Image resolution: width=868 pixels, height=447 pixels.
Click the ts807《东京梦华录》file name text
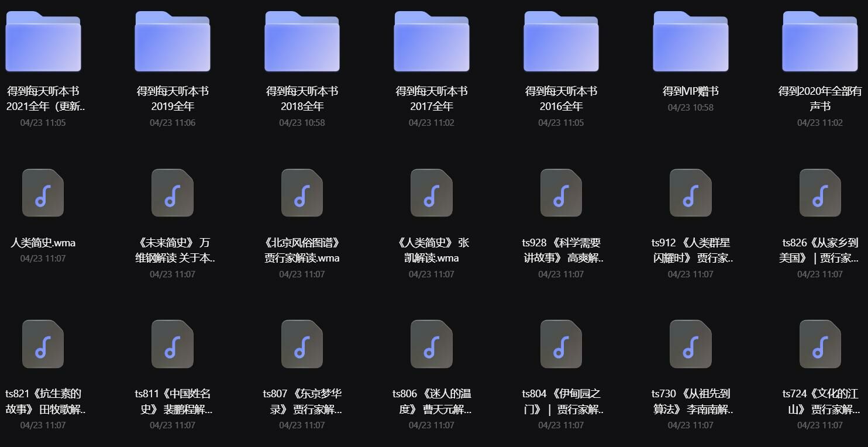[x=302, y=401]
